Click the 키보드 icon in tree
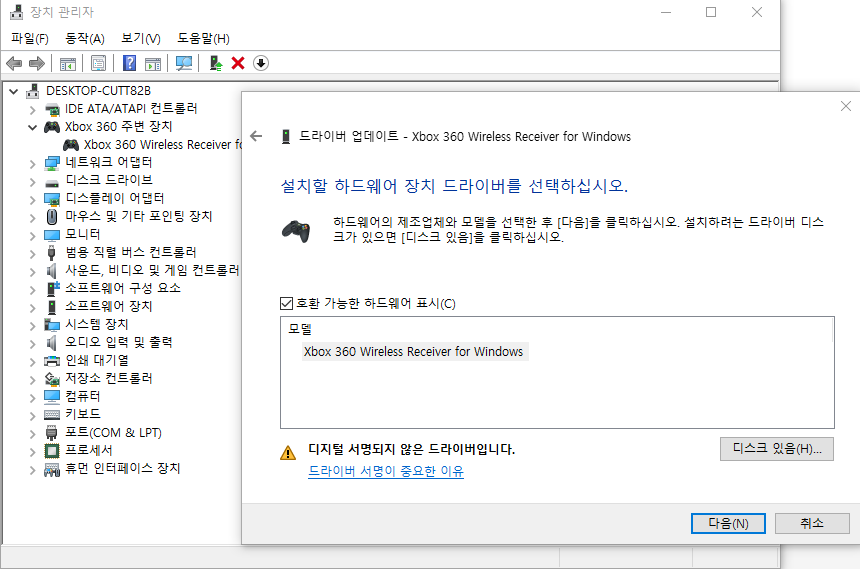 (52, 415)
